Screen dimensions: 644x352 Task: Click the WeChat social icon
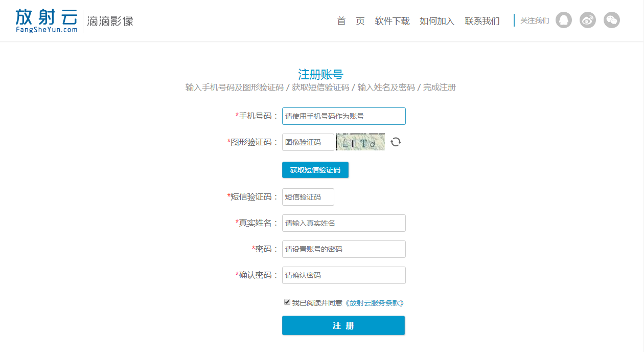pyautogui.click(x=612, y=20)
